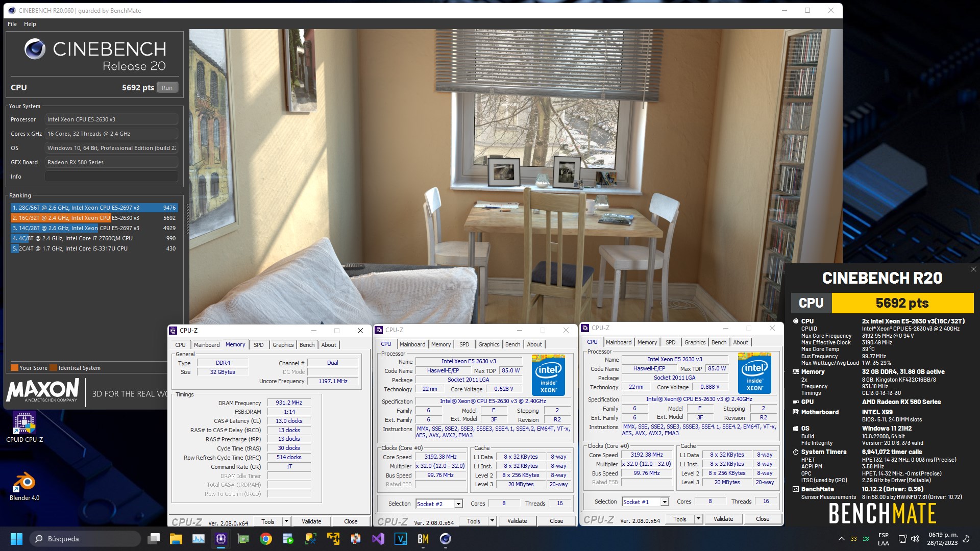Click DRAM Frequency value 931.2 MHz
Viewport: 980px width, 551px height.
point(289,403)
